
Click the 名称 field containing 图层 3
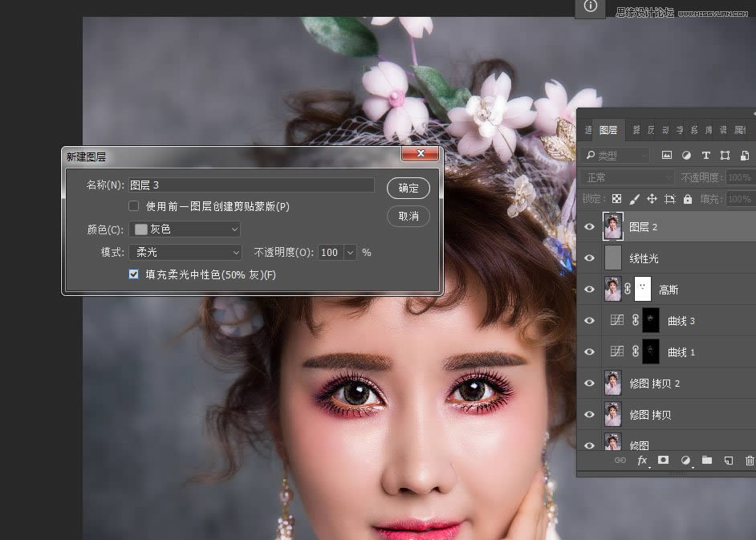[x=251, y=185]
